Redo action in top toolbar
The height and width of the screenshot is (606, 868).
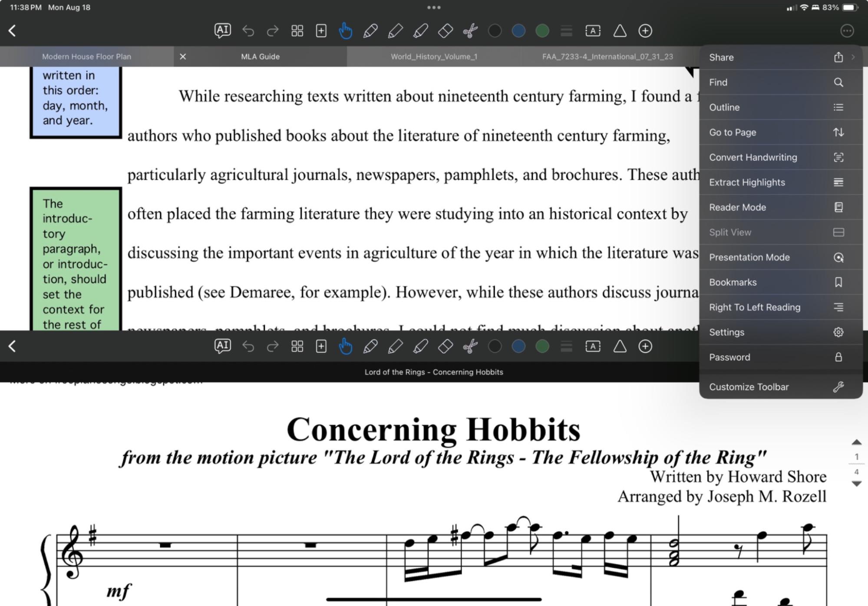click(x=273, y=31)
